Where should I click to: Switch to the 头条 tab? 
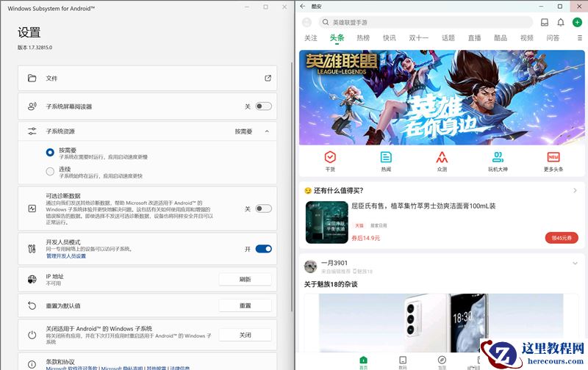pyautogui.click(x=337, y=38)
